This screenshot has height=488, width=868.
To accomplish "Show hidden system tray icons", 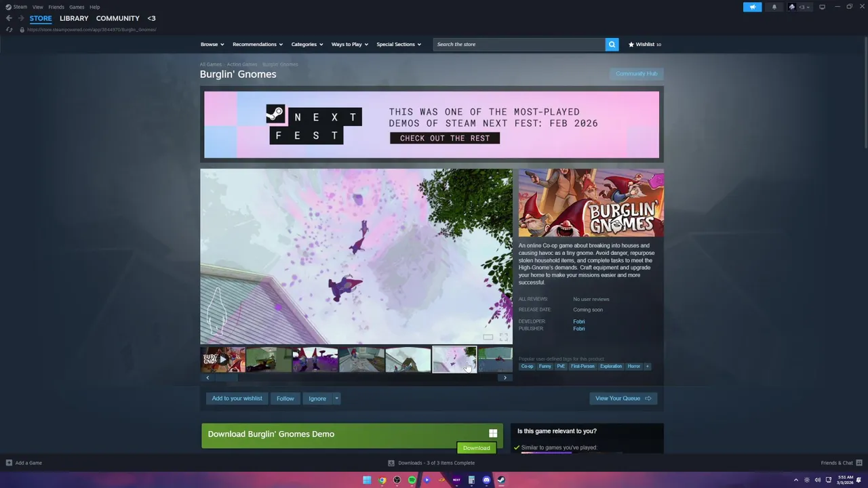I will click(795, 480).
